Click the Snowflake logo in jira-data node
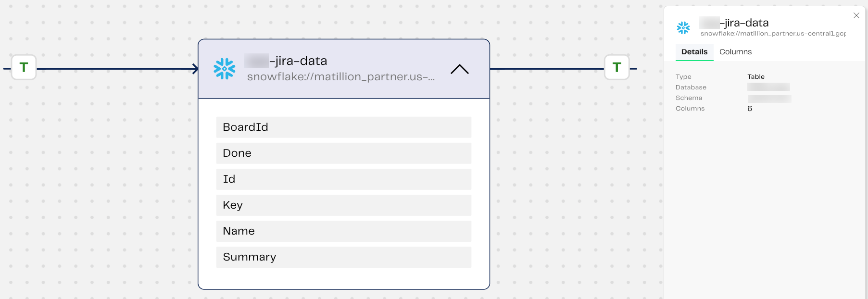This screenshot has width=868, height=299. coord(225,69)
